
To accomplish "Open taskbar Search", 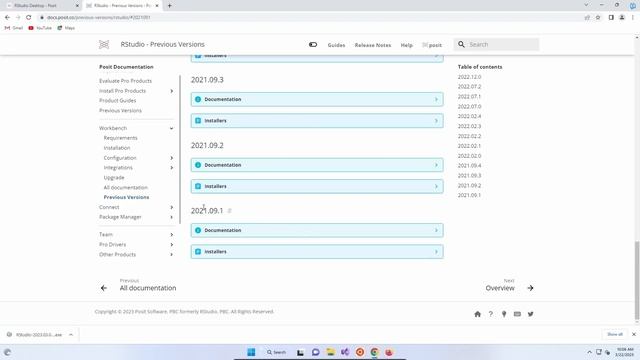I will (x=277, y=352).
